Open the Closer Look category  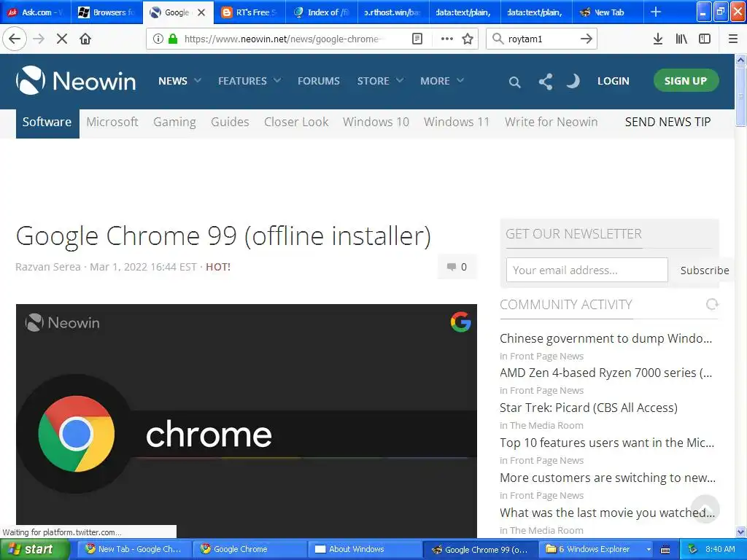(296, 122)
